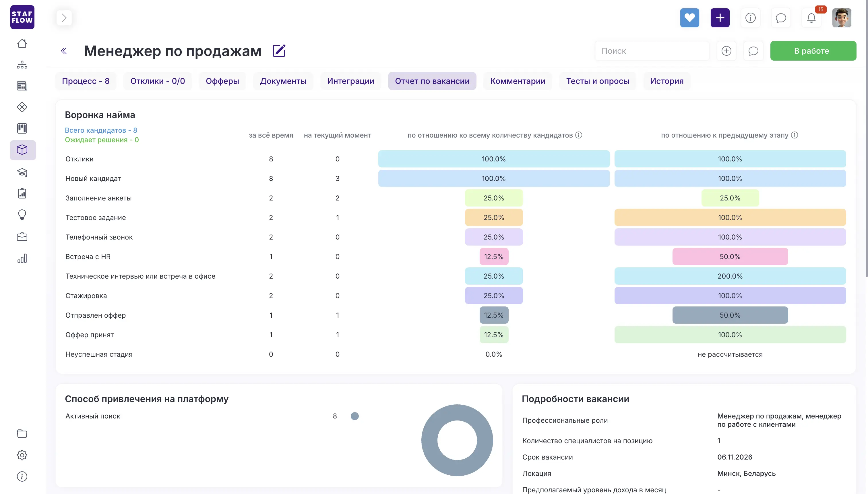Screen dimensions: 868x494
Task: Open the calendar table icon in the sidebar
Action: click(x=22, y=86)
